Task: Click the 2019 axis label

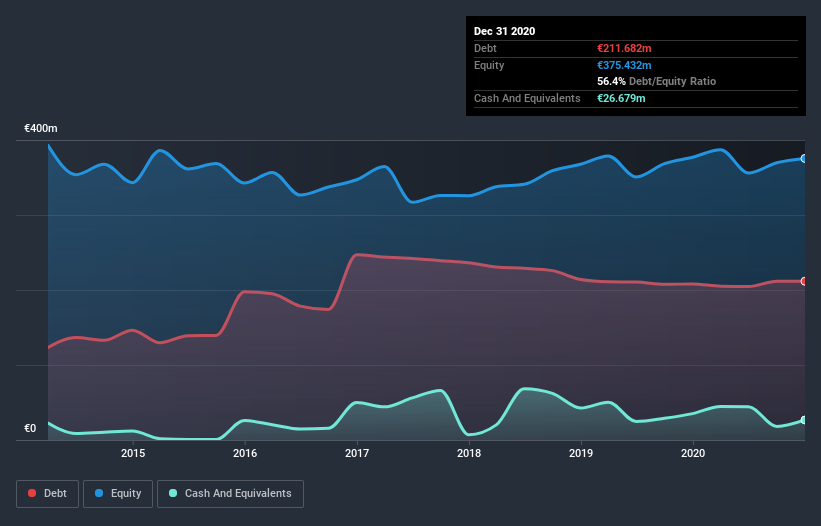Action: pyautogui.click(x=581, y=453)
